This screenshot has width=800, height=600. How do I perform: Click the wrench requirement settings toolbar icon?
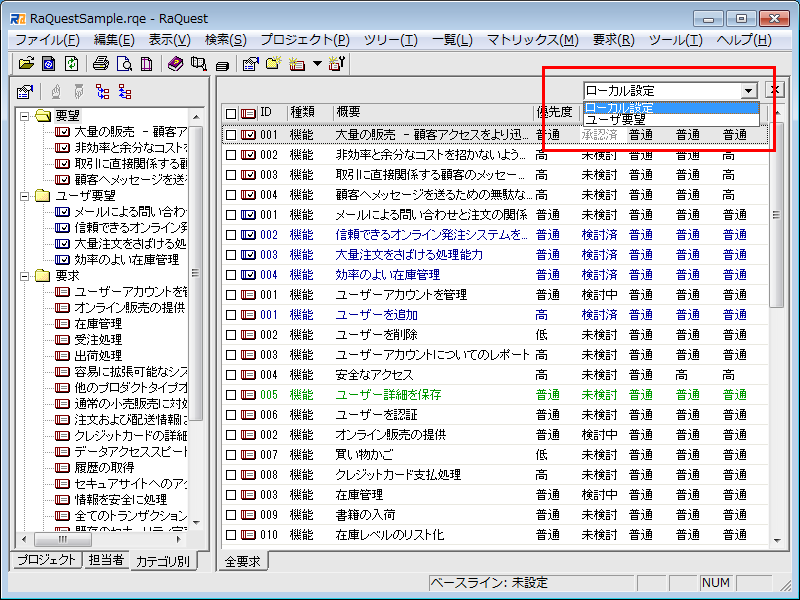coord(336,63)
